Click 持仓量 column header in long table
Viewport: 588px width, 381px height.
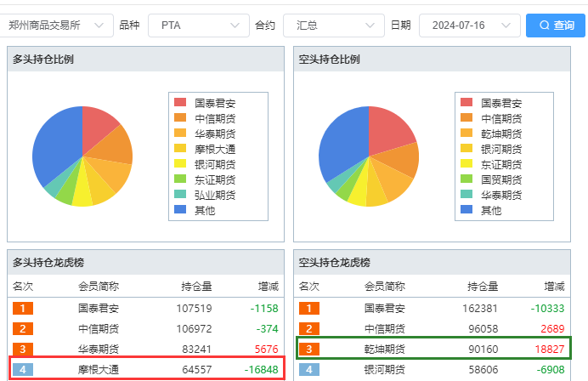pyautogui.click(x=196, y=287)
